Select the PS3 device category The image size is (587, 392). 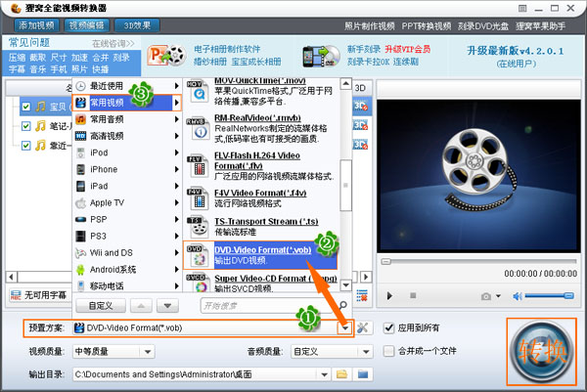[x=126, y=236]
